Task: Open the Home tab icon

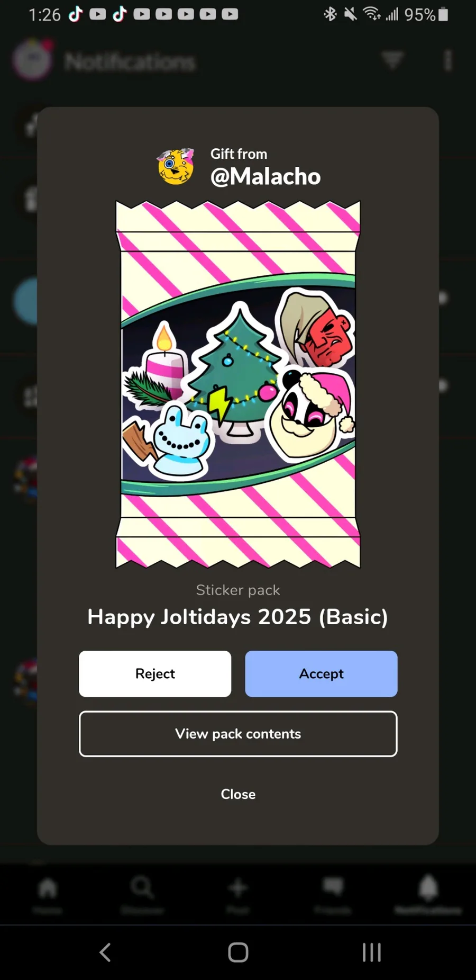Action: point(48,888)
